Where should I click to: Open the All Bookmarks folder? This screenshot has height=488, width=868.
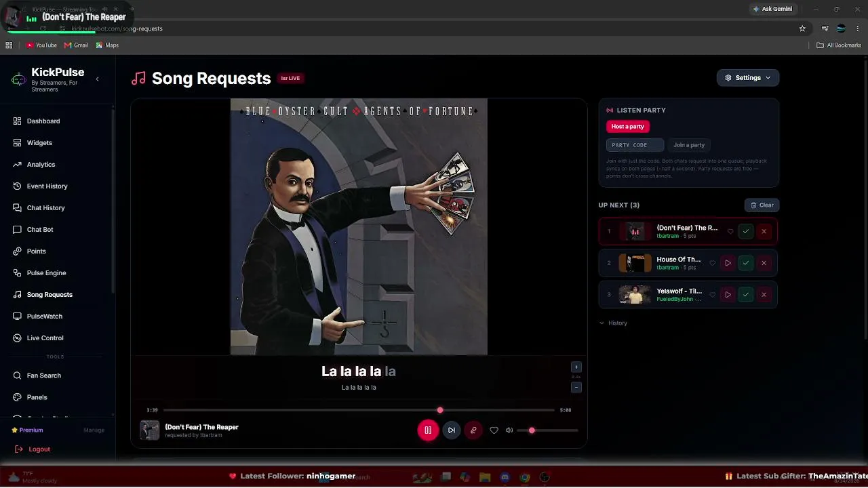click(839, 45)
